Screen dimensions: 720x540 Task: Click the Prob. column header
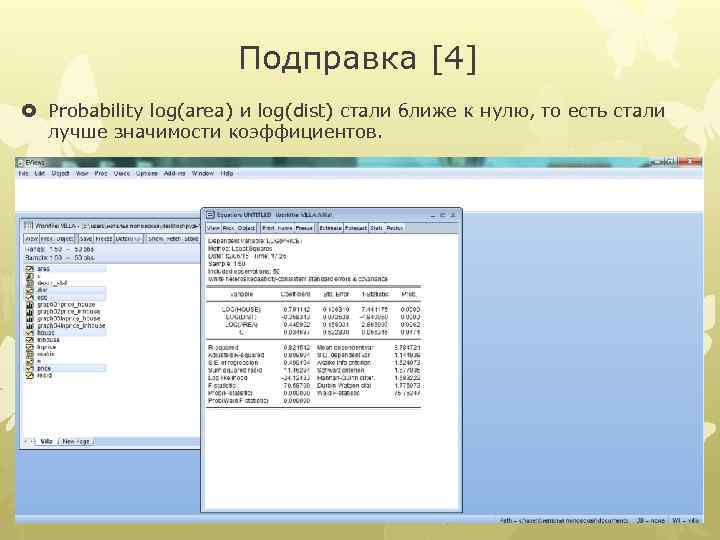pos(409,294)
